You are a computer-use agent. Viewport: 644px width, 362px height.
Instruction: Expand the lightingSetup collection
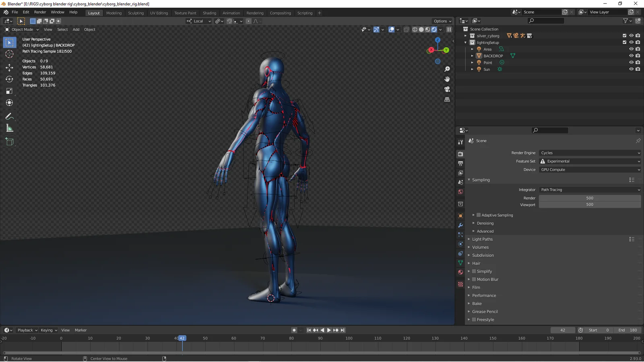click(x=465, y=42)
